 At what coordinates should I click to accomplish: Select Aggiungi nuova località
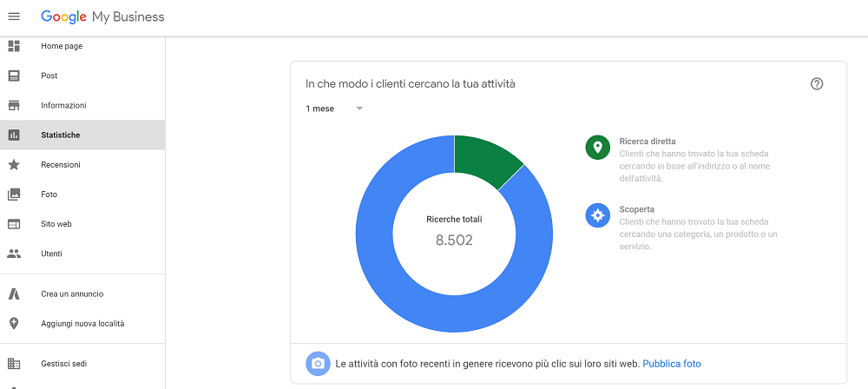82,324
